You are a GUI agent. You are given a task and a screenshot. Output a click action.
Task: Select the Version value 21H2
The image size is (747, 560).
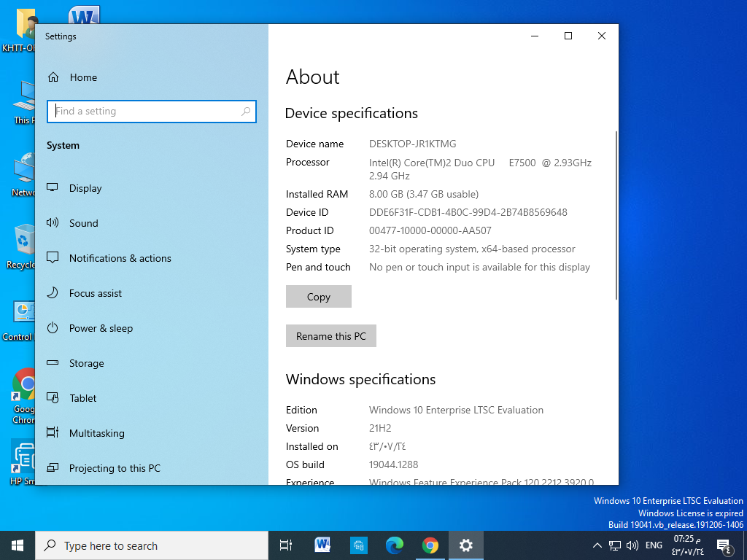(380, 428)
